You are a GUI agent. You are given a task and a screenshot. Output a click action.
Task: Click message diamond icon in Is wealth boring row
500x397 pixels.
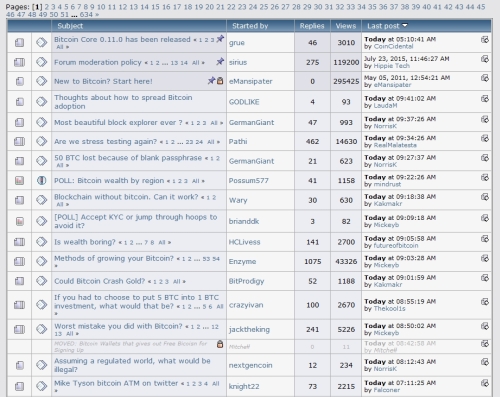42,242
